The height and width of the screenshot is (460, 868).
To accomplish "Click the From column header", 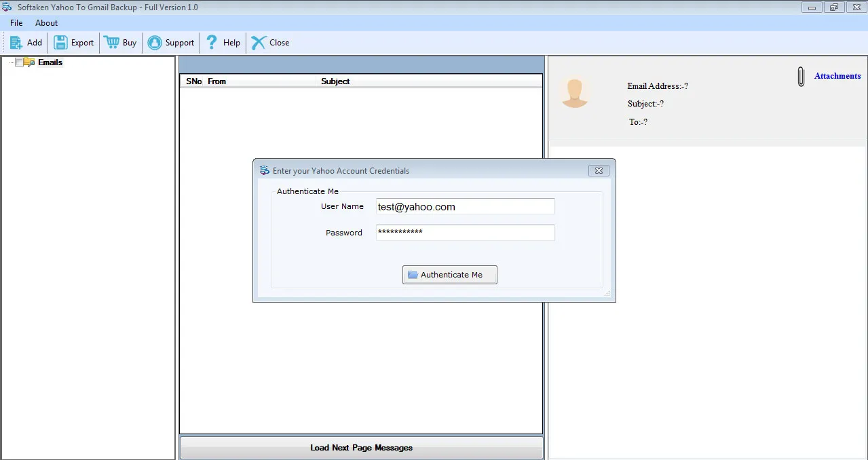I will pyautogui.click(x=217, y=81).
